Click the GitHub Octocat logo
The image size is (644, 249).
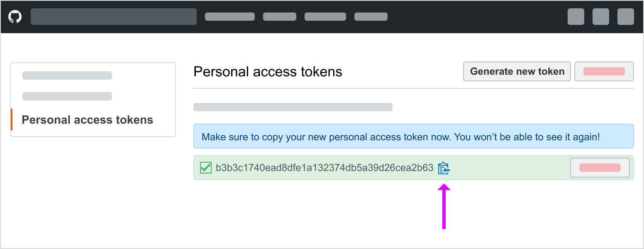pos(15,17)
